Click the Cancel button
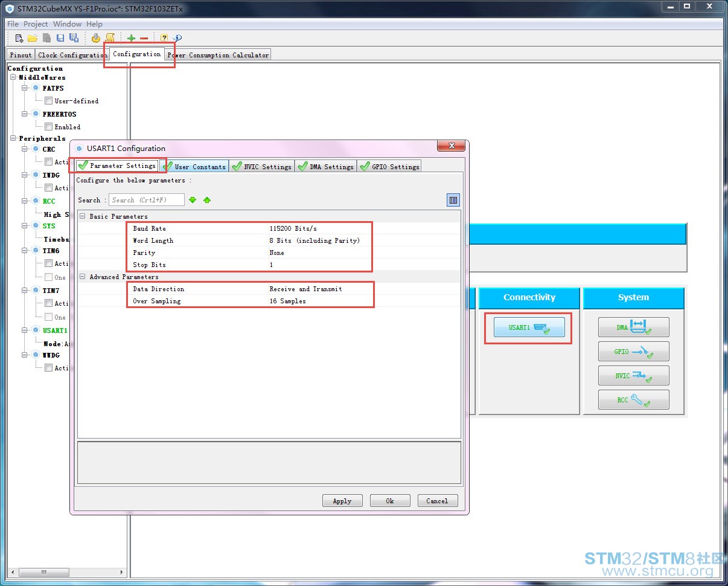This screenshot has height=586, width=728. pos(438,501)
